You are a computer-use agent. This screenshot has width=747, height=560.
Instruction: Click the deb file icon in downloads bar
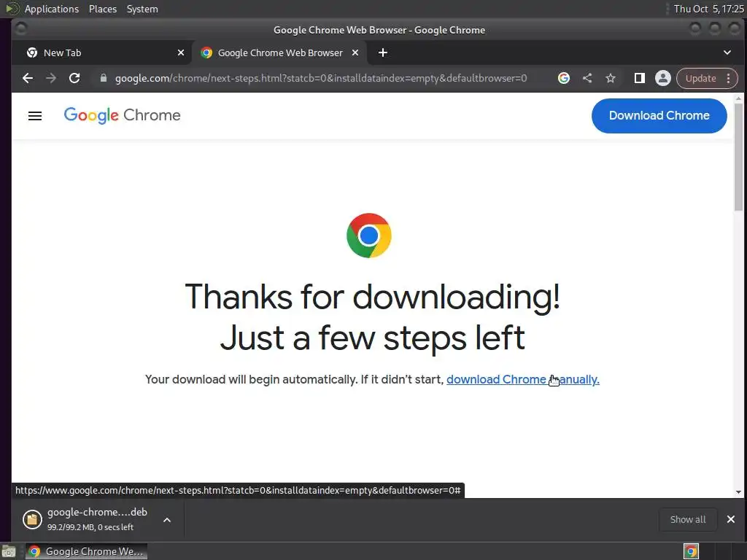pos(32,519)
